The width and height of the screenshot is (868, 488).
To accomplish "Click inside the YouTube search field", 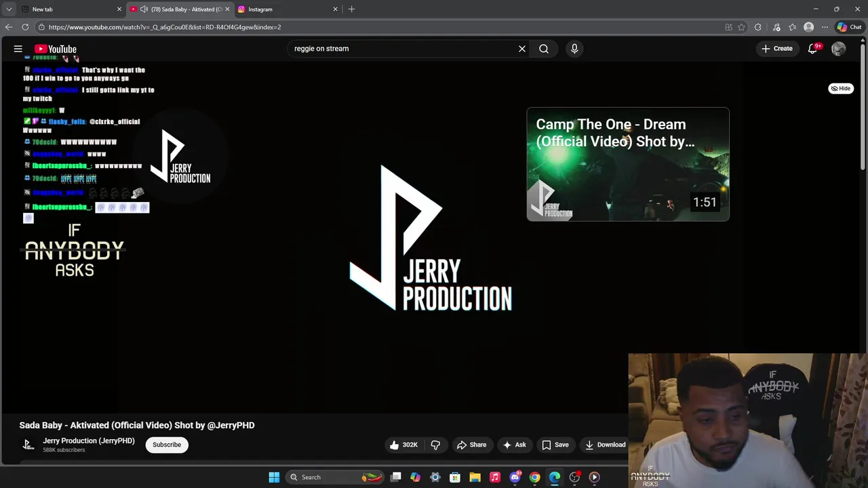I will pyautogui.click(x=403, y=49).
